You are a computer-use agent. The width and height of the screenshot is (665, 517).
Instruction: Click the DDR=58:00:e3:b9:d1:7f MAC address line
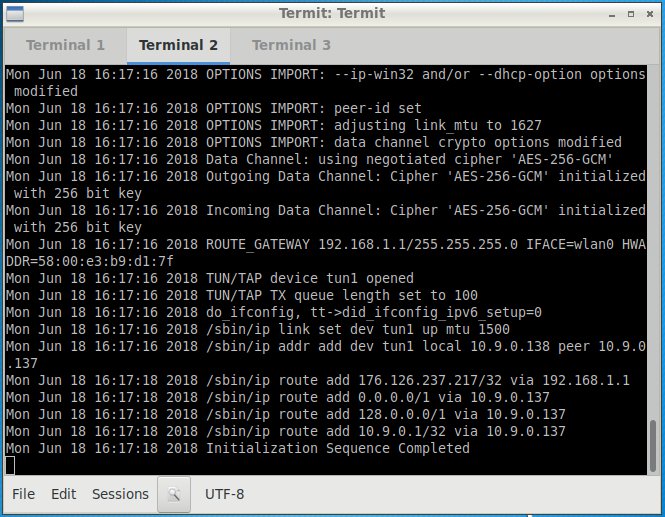pyautogui.click(x=90, y=261)
